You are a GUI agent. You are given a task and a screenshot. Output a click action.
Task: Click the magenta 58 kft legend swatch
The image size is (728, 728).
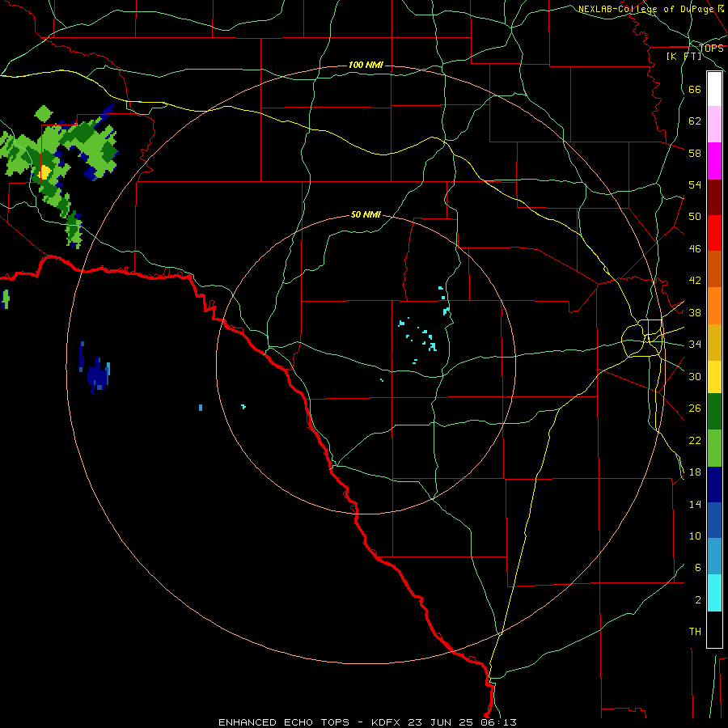point(714,161)
